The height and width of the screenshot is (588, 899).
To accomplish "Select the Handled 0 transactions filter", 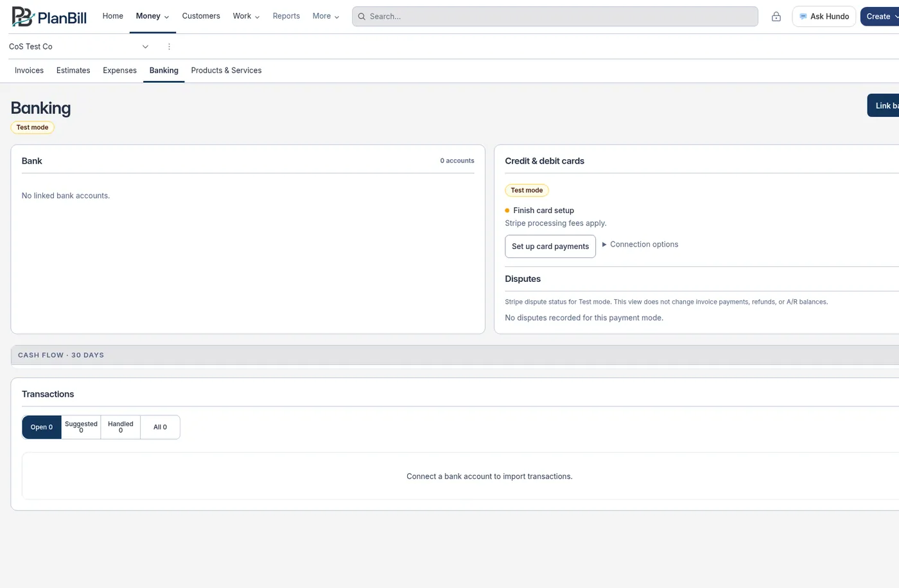I will coord(121,428).
